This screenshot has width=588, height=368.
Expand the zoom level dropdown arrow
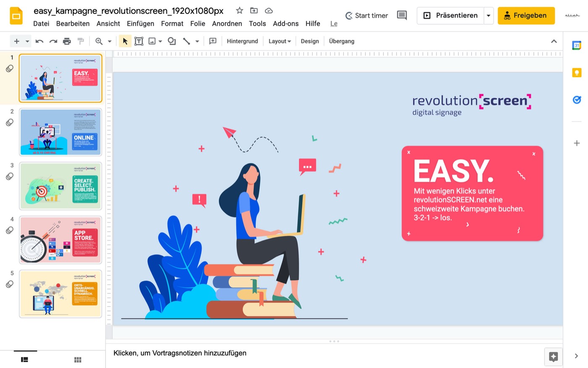(x=110, y=41)
